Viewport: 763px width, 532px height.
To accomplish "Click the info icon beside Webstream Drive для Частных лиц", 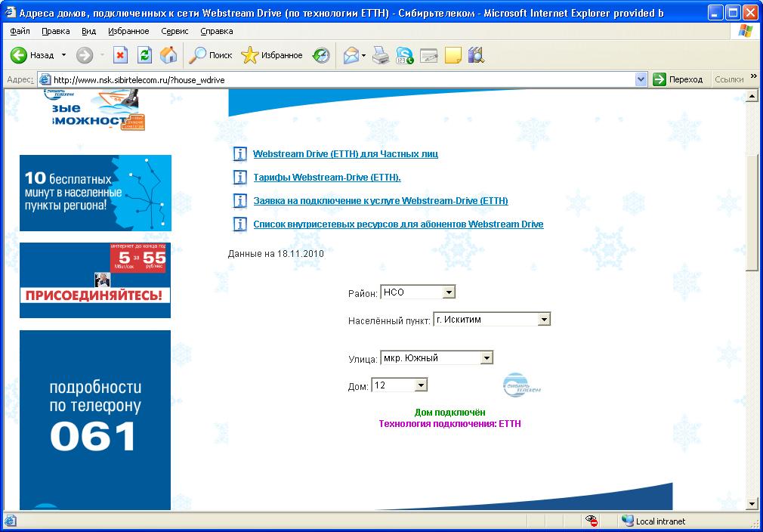I will point(240,154).
